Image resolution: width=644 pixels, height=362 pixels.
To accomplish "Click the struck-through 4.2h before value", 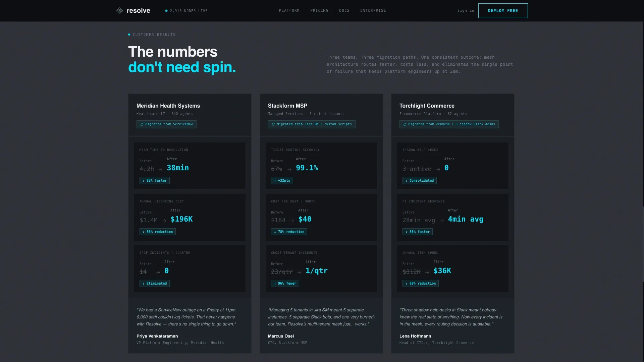I will click(x=147, y=169).
